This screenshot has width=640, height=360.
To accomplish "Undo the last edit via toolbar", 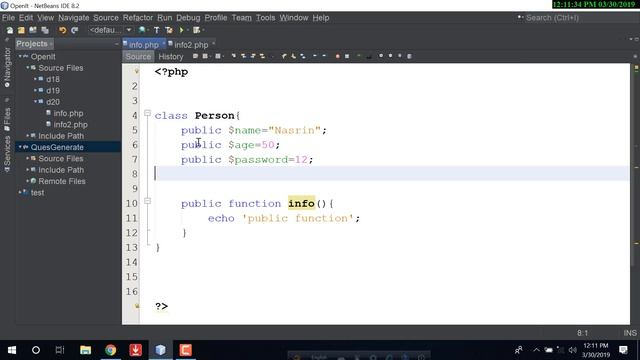I will pyautogui.click(x=62, y=30).
